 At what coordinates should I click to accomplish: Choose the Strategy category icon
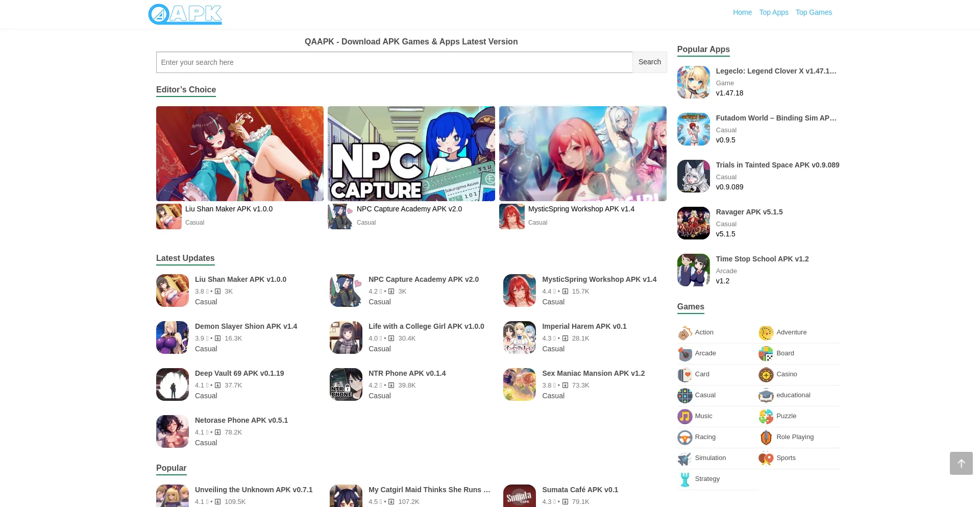(684, 479)
